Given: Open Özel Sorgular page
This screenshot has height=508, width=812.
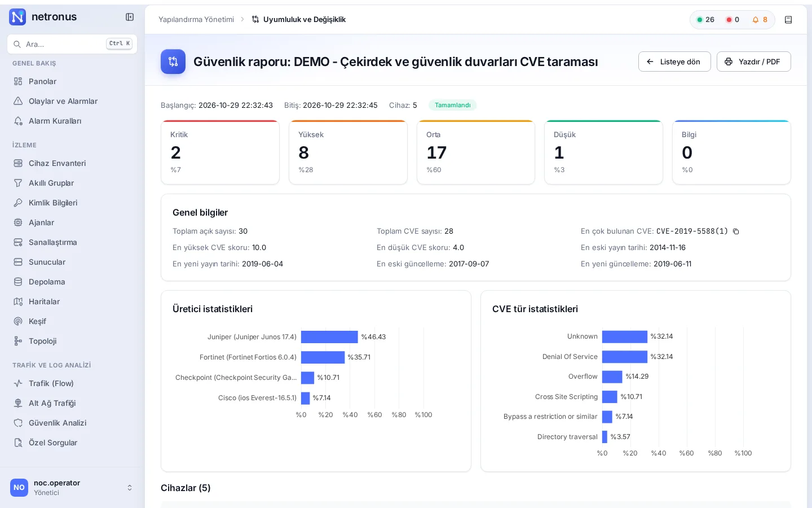Looking at the screenshot, I should [72, 443].
